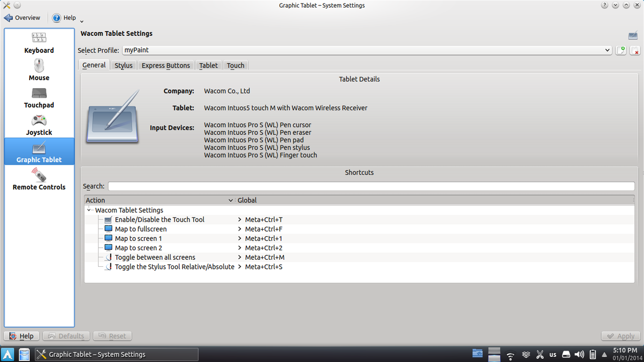Viewport: 644px width, 362px height.
Task: Switch to the Touch tab
Action: click(x=235, y=65)
